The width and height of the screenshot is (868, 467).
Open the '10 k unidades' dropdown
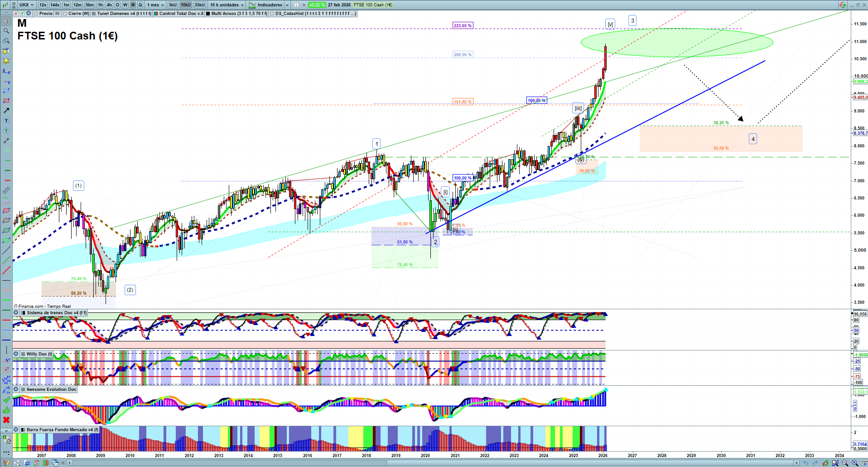pyautogui.click(x=227, y=5)
